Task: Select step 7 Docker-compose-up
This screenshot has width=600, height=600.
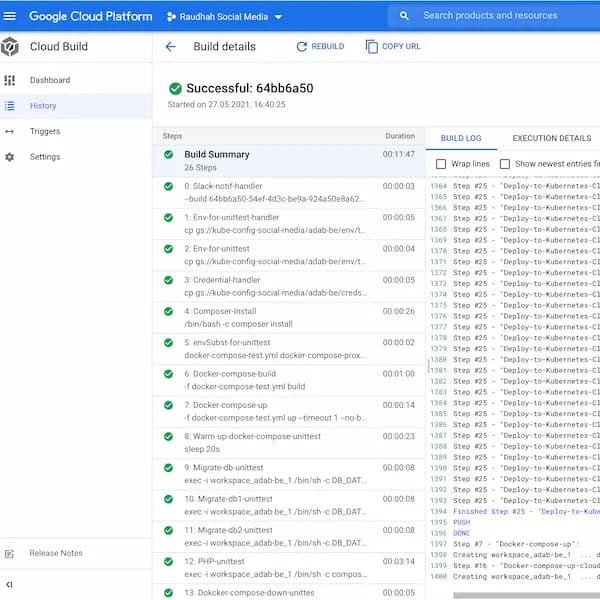Action: pos(289,411)
